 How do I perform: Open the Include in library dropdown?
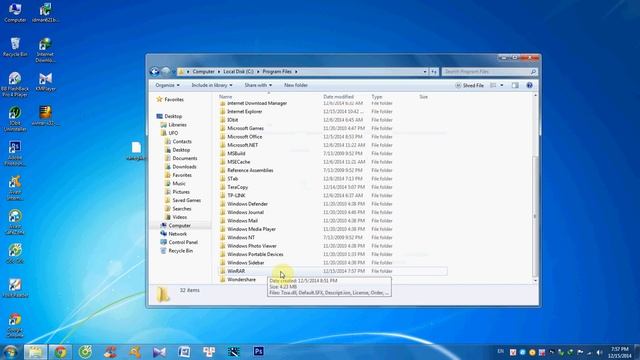212,85
